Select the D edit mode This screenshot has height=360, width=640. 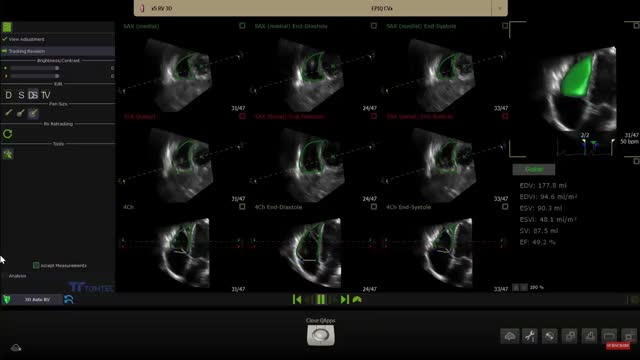tap(9, 95)
